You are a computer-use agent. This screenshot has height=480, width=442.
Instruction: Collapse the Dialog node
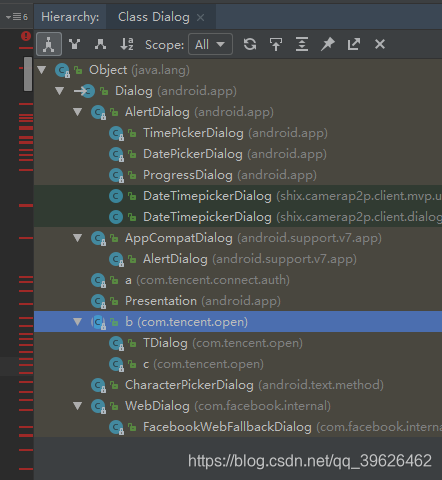point(60,91)
